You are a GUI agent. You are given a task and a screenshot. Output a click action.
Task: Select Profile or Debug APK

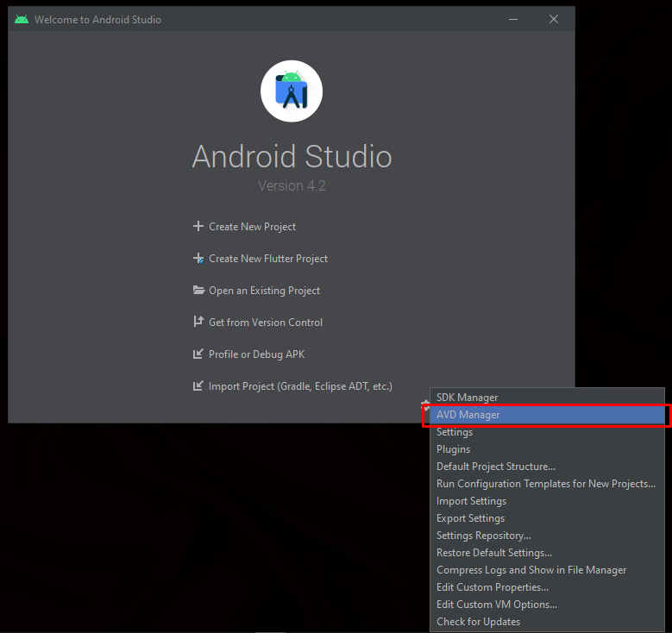point(257,354)
